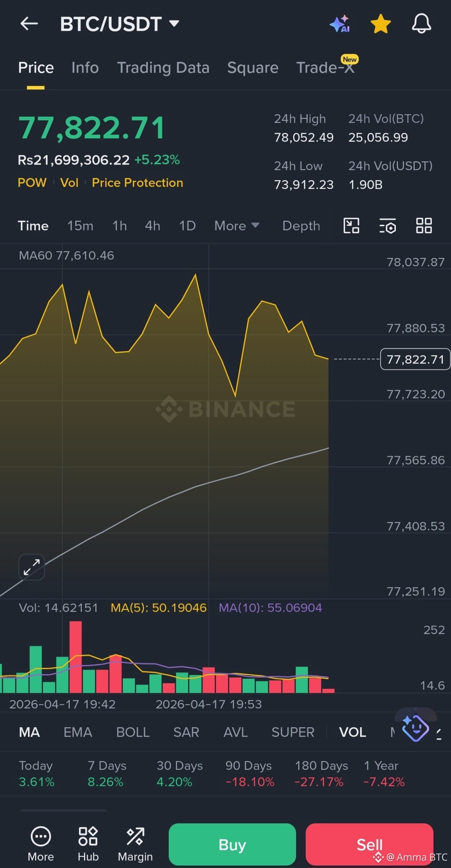Viewport: 451px width, 868px height.
Task: Switch to the Price tab
Action: click(36, 68)
